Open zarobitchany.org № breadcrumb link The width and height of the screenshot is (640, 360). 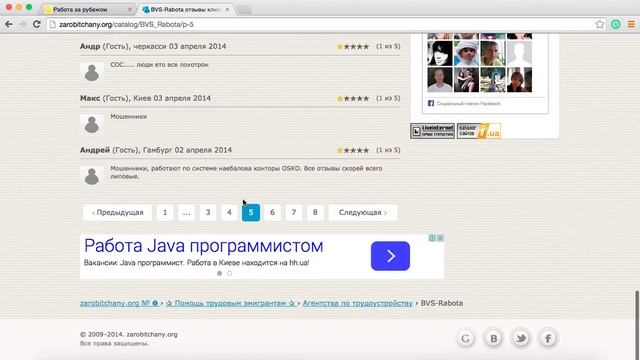click(x=119, y=303)
